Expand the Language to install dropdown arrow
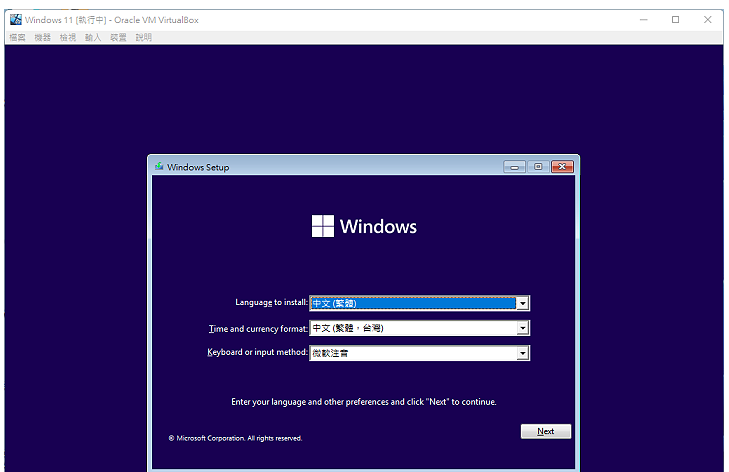This screenshot has width=729, height=472. pyautogui.click(x=523, y=303)
